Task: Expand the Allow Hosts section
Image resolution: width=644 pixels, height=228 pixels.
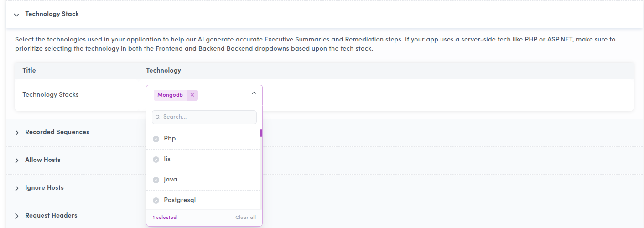Action: 42,160
